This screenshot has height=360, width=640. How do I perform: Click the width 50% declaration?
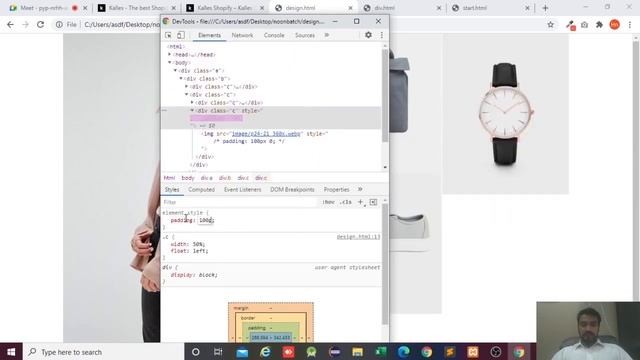click(188, 244)
